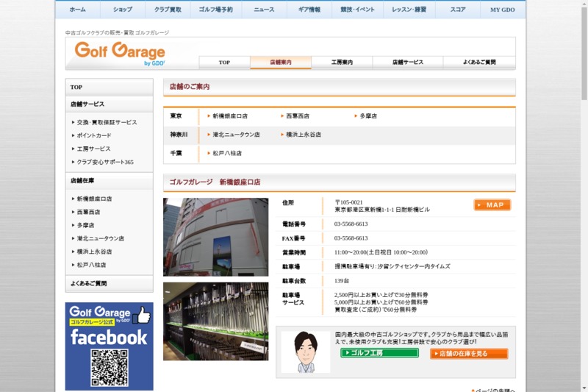Select 多摩店 in the 東京 row
This screenshot has width=588, height=392.
[368, 116]
